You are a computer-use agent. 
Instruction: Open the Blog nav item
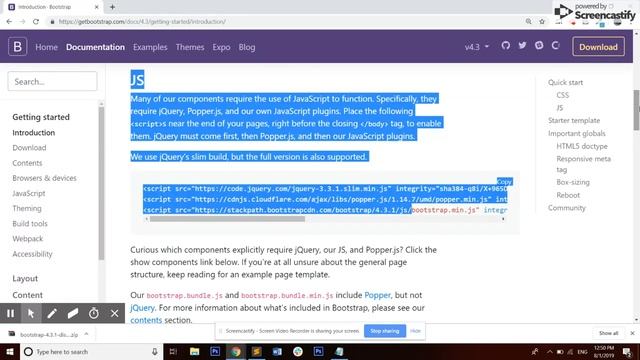247,47
